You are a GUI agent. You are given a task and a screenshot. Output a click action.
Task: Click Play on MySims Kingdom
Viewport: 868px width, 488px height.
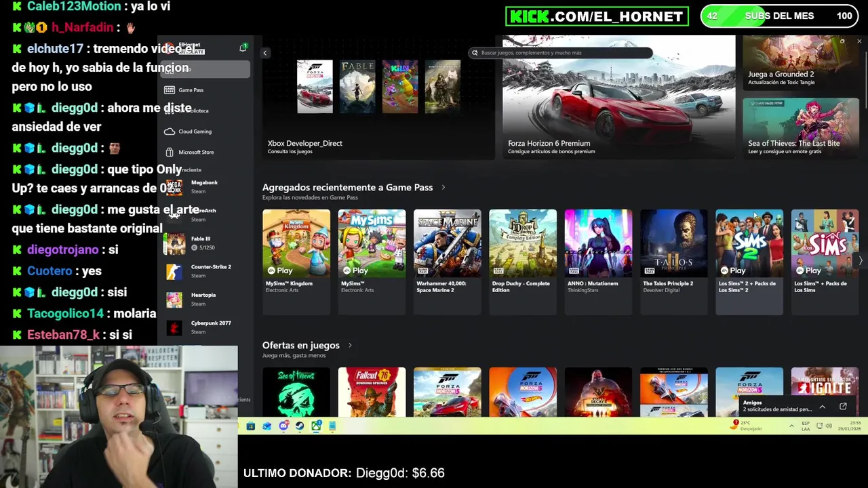click(x=280, y=270)
